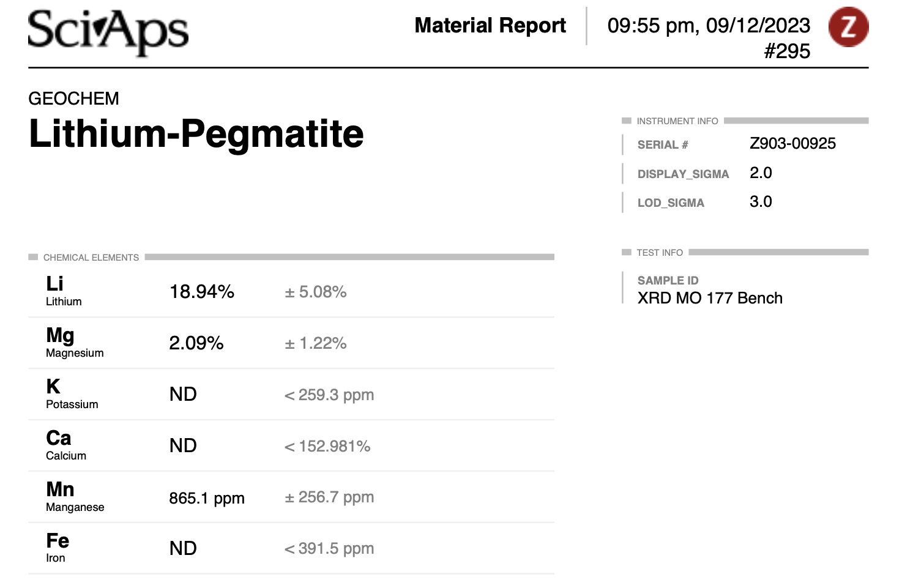Screen dimensions: 902x588
Task: Click the CHEMICAL ELEMENTS section header
Action: (91, 258)
